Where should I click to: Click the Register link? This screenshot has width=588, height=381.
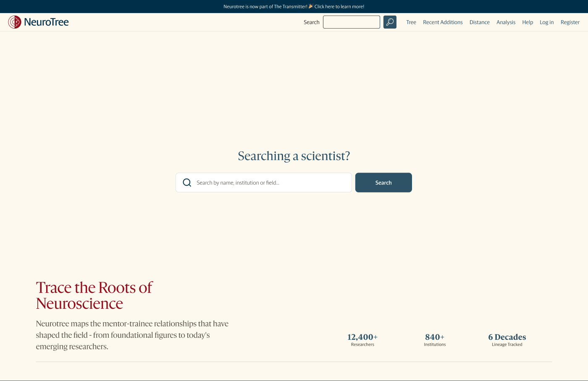570,22
